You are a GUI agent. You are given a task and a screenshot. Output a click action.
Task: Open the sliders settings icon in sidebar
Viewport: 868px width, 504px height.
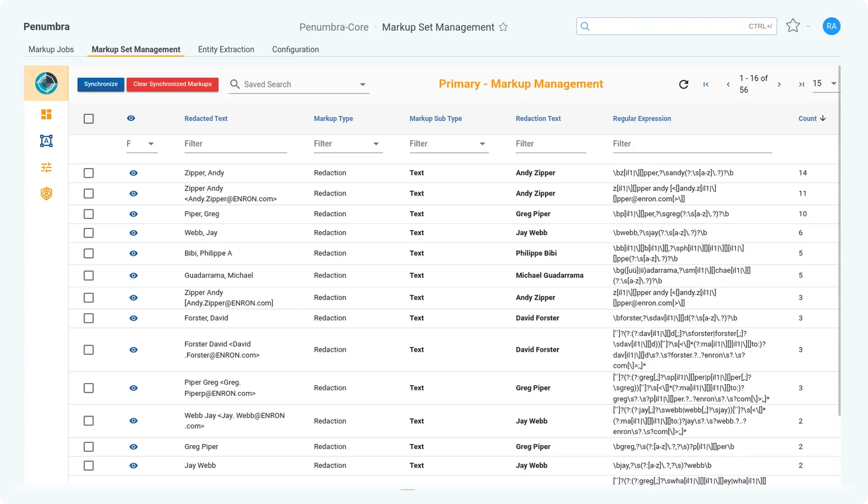46,167
